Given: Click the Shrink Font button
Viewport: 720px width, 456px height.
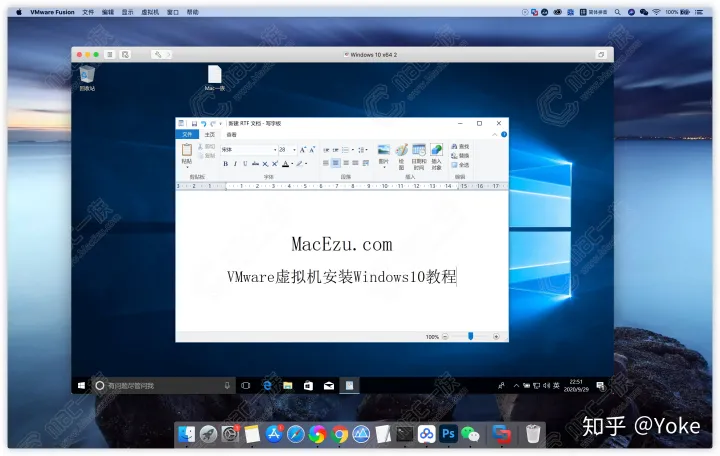Looking at the screenshot, I should tap(312, 150).
